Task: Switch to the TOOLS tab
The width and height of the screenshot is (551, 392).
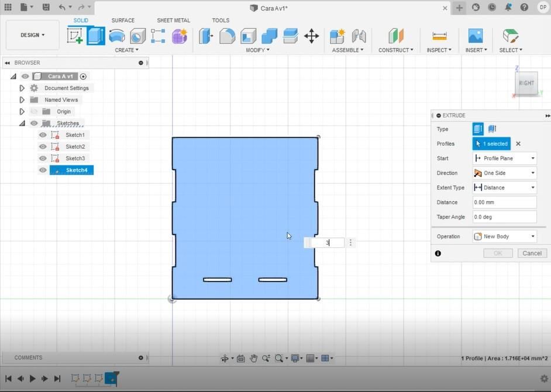Action: [221, 20]
